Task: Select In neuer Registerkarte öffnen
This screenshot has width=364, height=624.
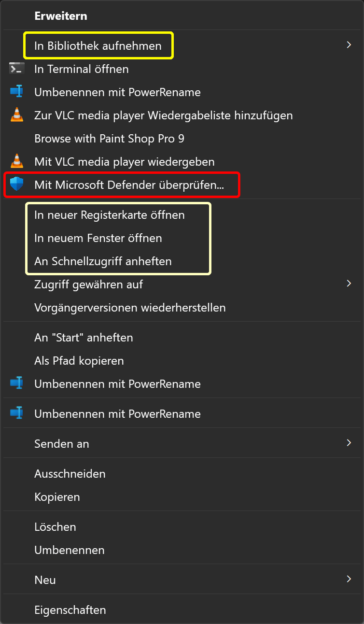Action: pyautogui.click(x=109, y=215)
